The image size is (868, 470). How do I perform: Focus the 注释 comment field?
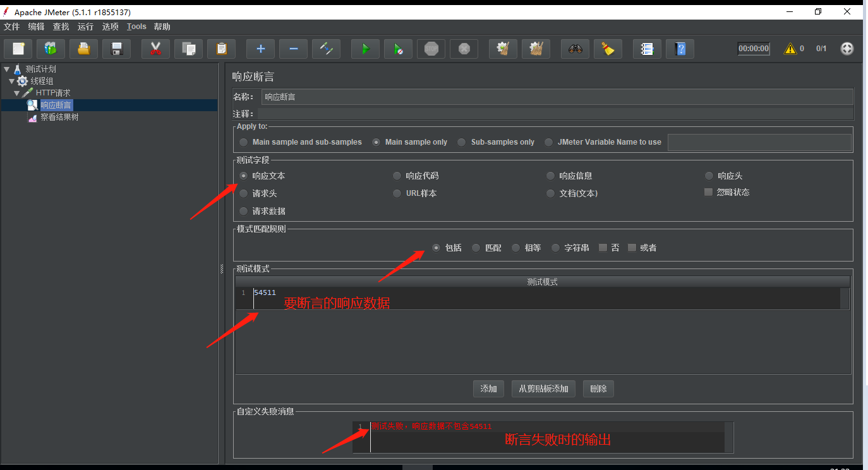(555, 114)
